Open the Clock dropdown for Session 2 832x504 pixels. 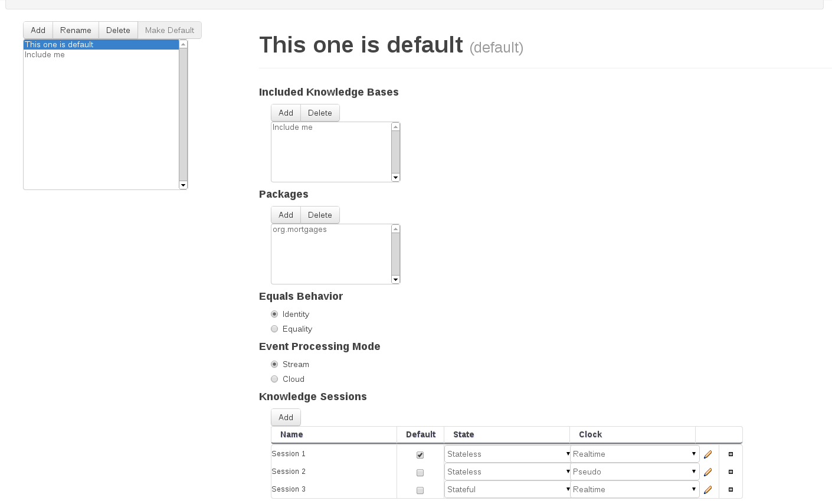(634, 472)
